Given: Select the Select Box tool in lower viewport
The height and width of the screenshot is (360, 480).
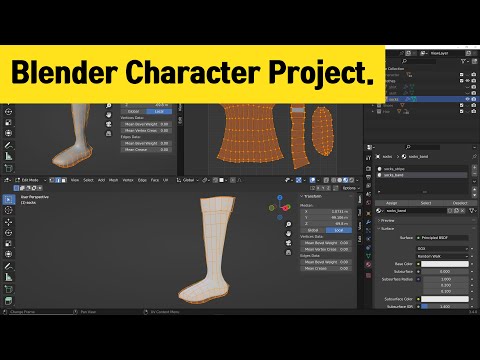Looking at the screenshot, I should pos(9,199).
